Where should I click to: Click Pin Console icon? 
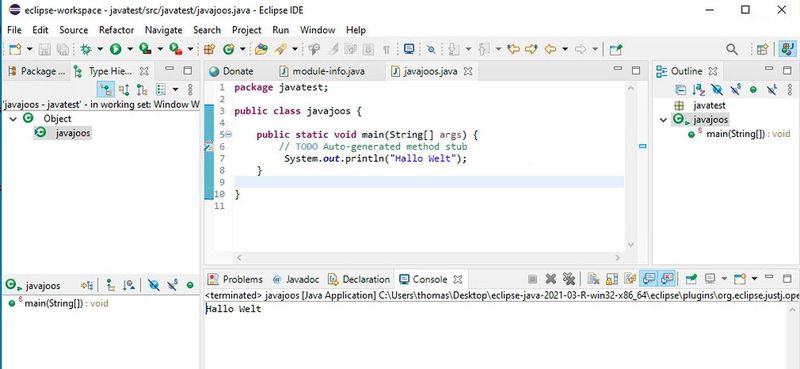coord(691,279)
